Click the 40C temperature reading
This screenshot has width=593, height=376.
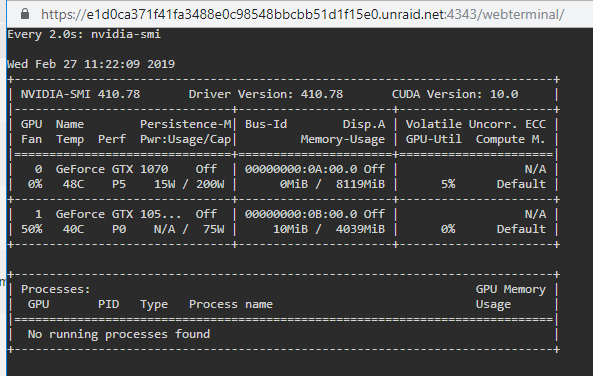pos(73,229)
